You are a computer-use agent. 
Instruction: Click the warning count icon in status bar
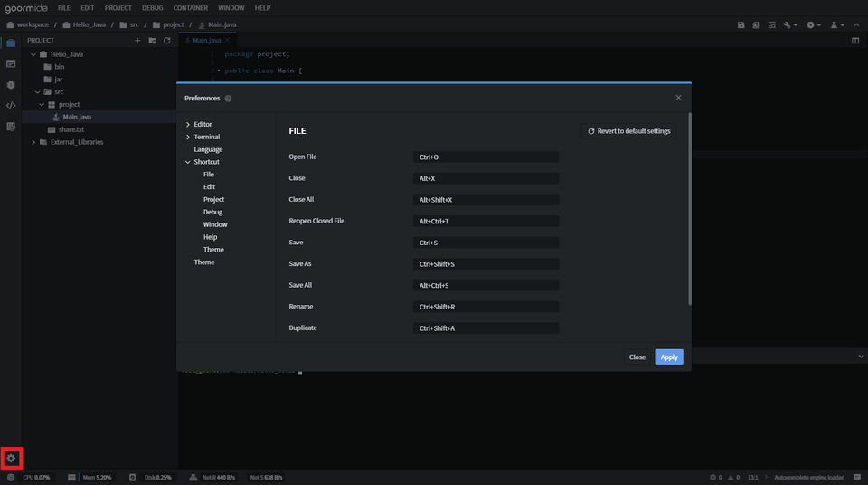click(731, 477)
